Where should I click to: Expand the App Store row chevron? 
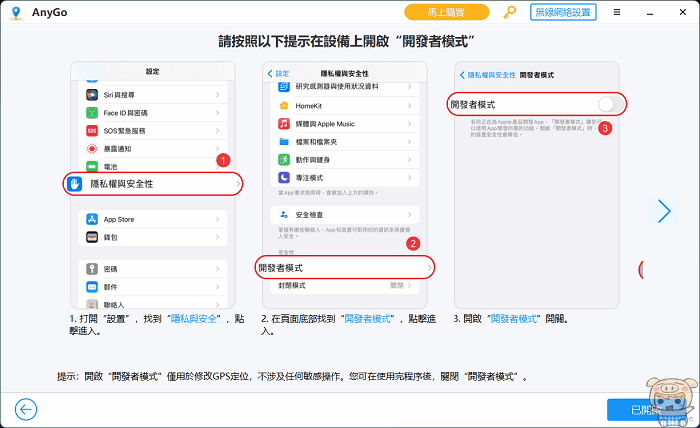coord(217,219)
